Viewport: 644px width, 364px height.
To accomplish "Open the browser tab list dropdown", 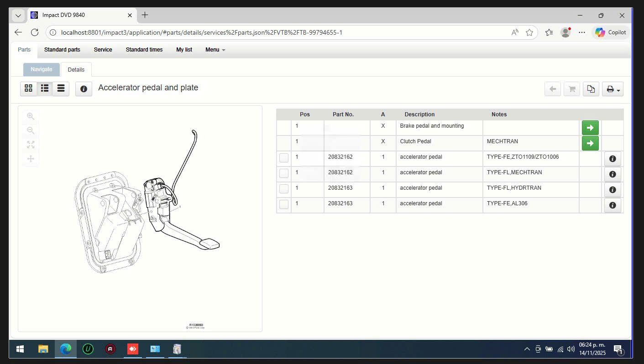I will pyautogui.click(x=18, y=15).
